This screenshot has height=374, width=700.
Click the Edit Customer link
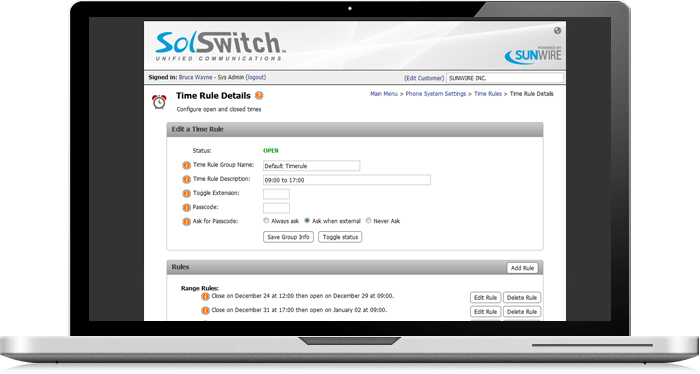[x=424, y=78]
